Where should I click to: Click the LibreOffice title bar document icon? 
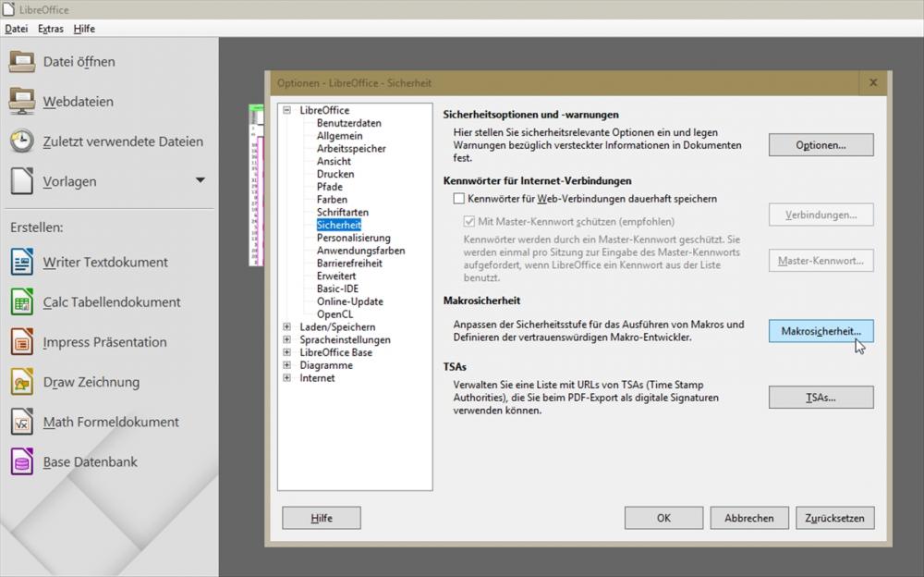click(8, 9)
